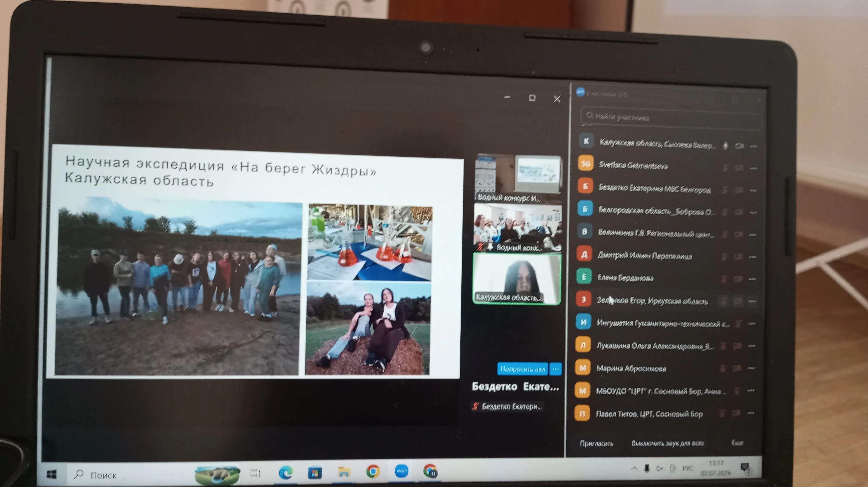Toggle camera for Дмитрий Ильич Перепелица
The height and width of the screenshot is (487, 868).
click(x=738, y=256)
